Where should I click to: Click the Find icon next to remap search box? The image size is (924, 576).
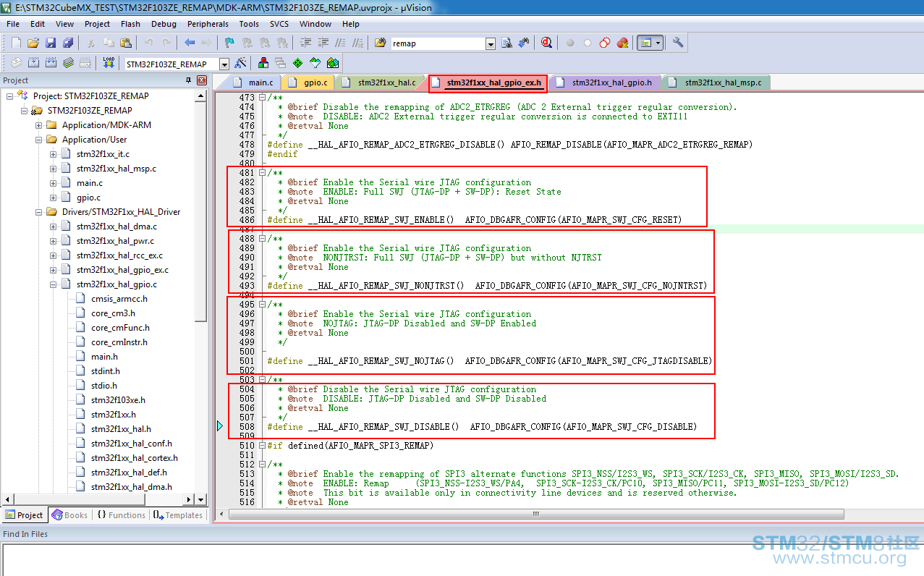click(x=506, y=43)
